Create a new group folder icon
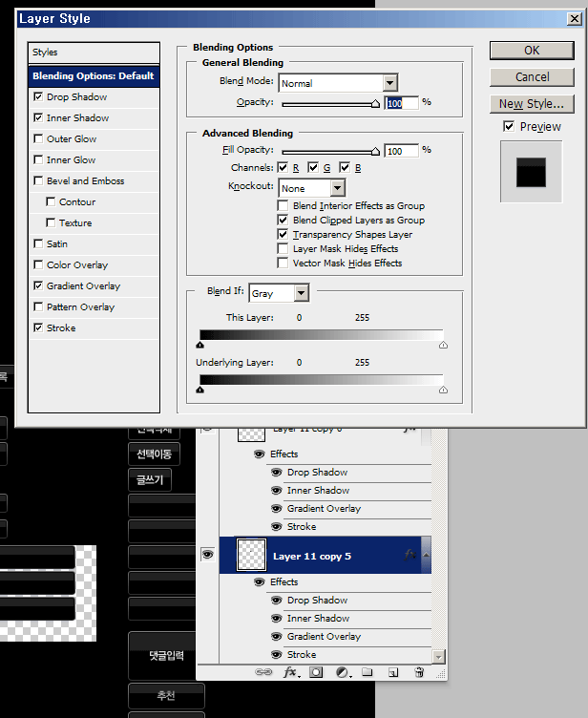Image resolution: width=588 pixels, height=718 pixels. click(367, 672)
